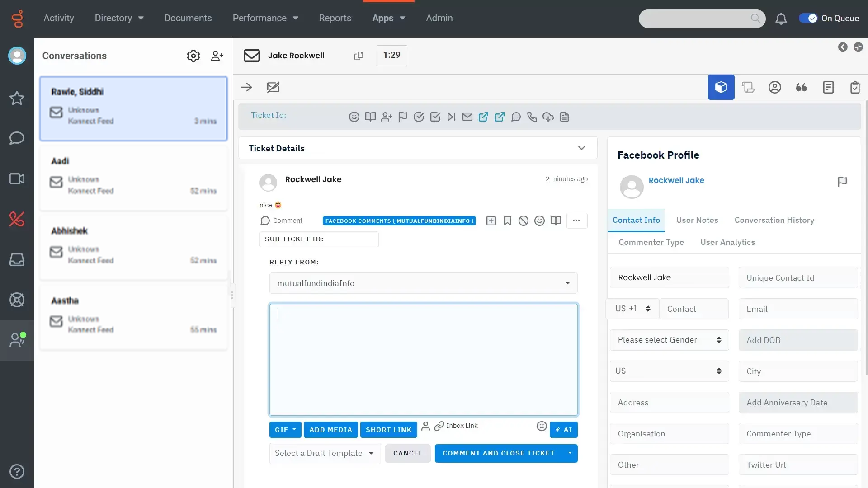This screenshot has width=868, height=488.
Task: Click the email icon in the ticket actions row
Action: (467, 117)
